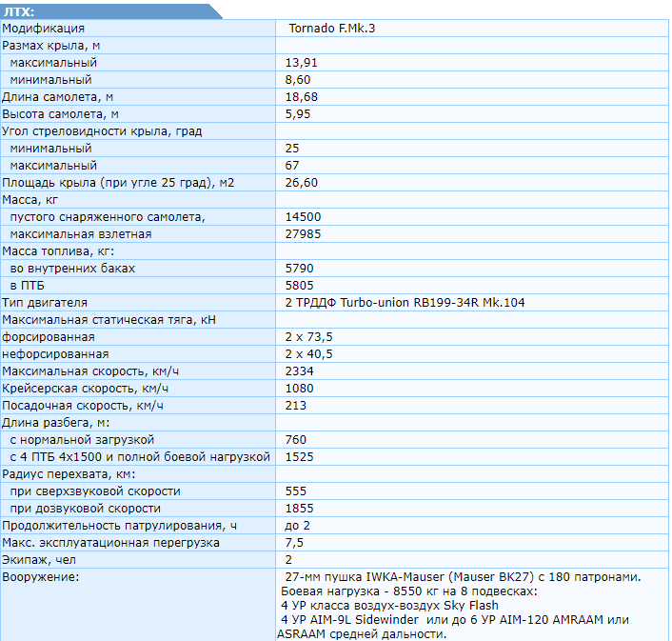Click the '4 УР AIM-9L Sidewinder' line
Viewport: 672px width, 641px height.
(x=455, y=619)
